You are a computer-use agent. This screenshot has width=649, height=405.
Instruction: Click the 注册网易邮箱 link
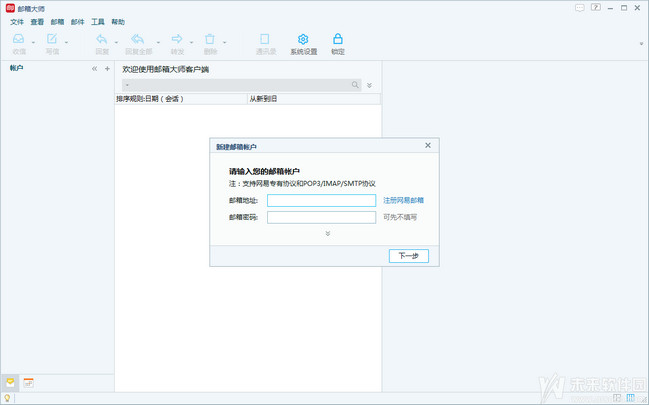pos(404,201)
